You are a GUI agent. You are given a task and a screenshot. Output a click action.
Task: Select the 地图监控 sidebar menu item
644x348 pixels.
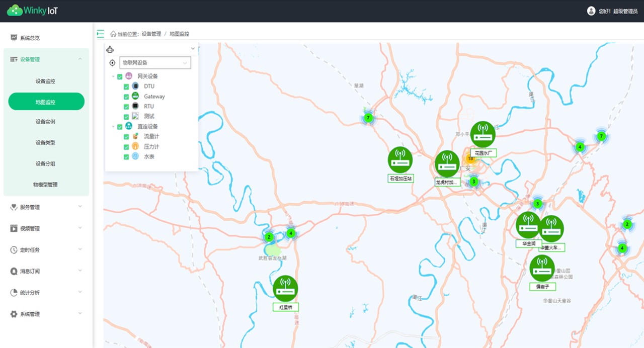point(46,102)
